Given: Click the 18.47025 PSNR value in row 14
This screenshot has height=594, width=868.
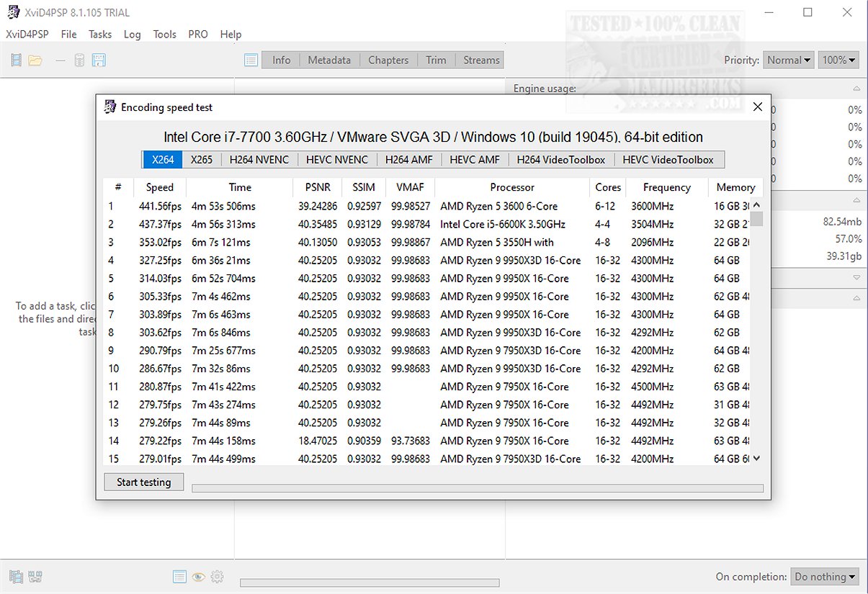Looking at the screenshot, I should tap(318, 441).
